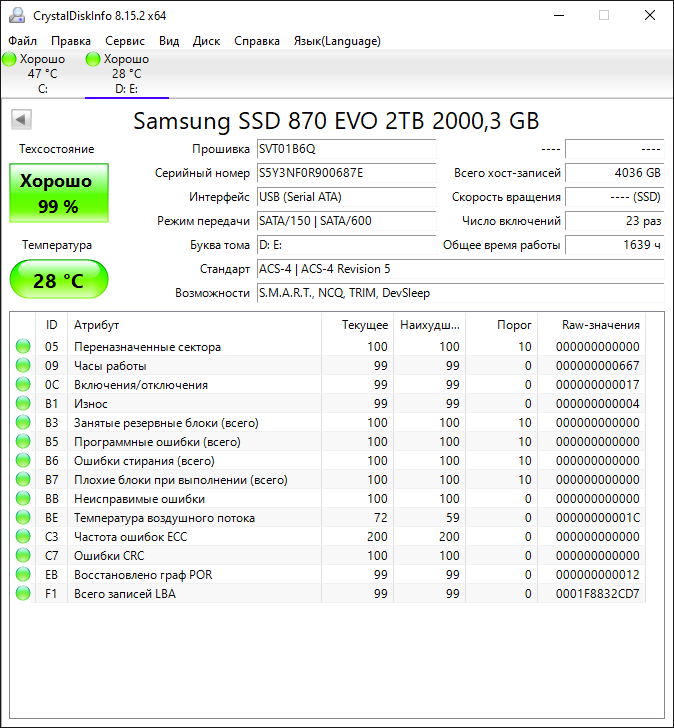Click raw value 000000000667

coord(597,366)
